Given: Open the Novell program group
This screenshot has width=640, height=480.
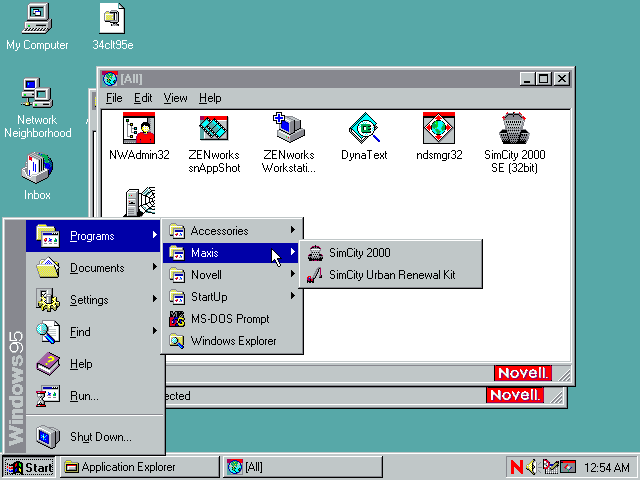Looking at the screenshot, I should click(232, 275).
